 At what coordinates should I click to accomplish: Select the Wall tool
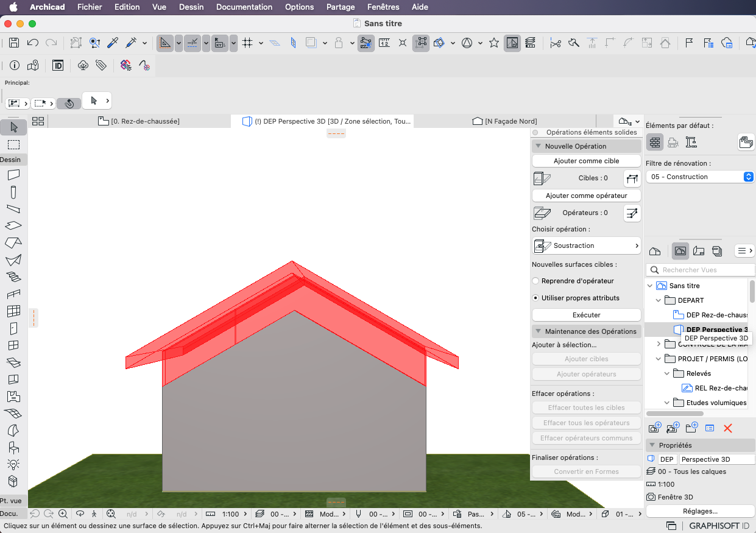(13, 175)
